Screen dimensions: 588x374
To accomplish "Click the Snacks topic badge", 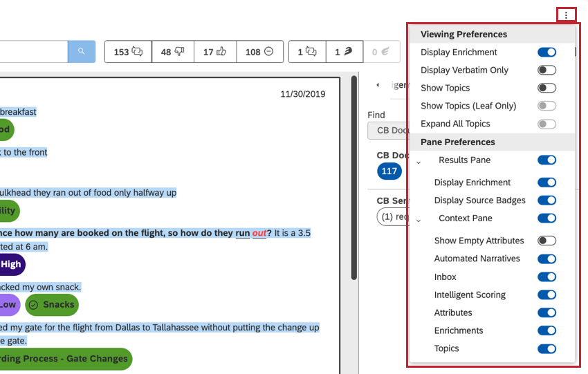I will point(52,305).
